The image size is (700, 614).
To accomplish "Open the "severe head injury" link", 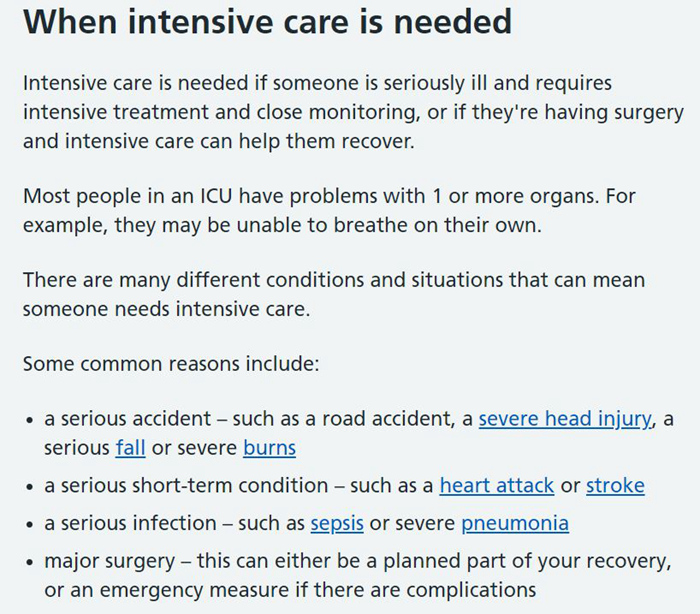I will click(565, 419).
